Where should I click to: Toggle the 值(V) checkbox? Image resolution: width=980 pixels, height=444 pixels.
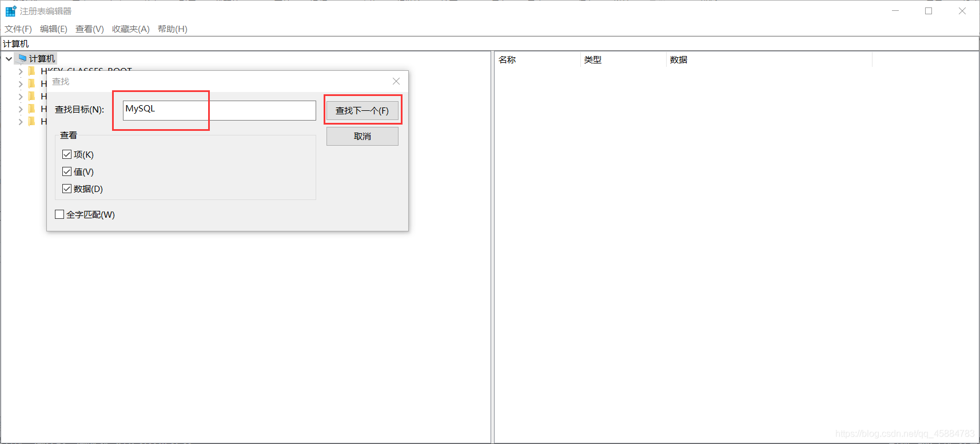[67, 171]
